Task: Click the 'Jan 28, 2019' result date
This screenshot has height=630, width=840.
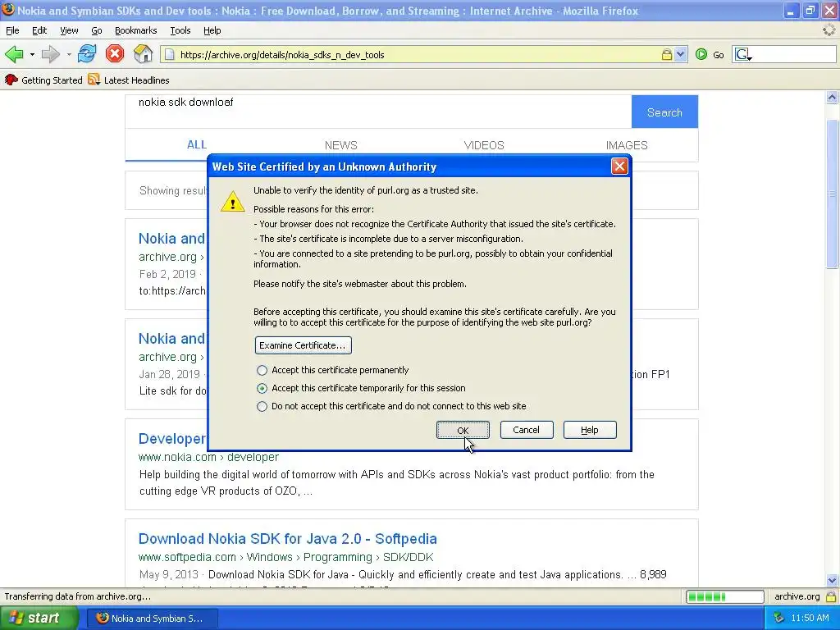Action: point(169,374)
